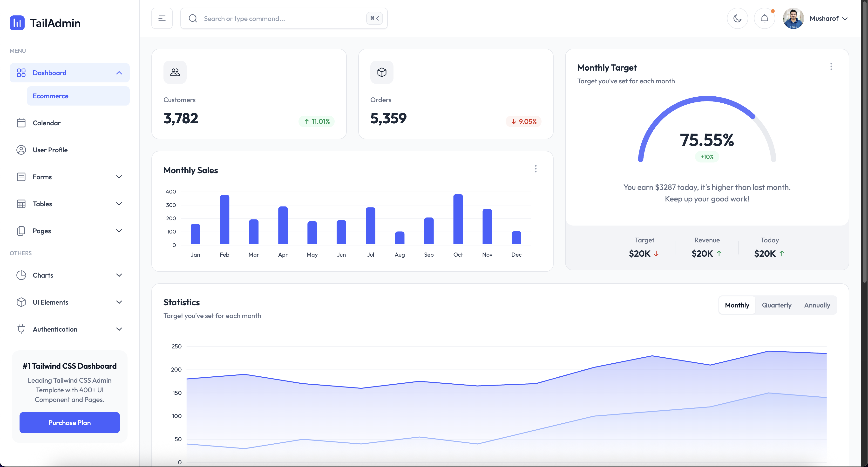
Task: Click the Nov bar in Monthly Sales
Action: coord(487,227)
